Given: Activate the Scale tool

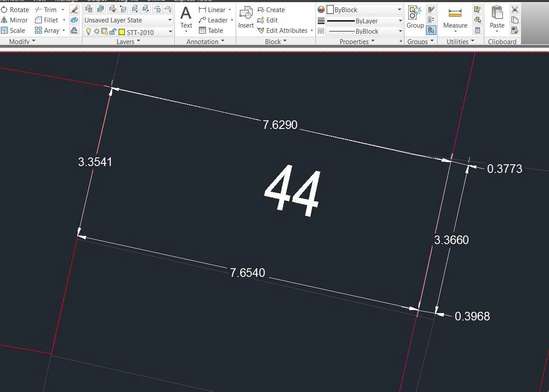Looking at the screenshot, I should (x=13, y=30).
